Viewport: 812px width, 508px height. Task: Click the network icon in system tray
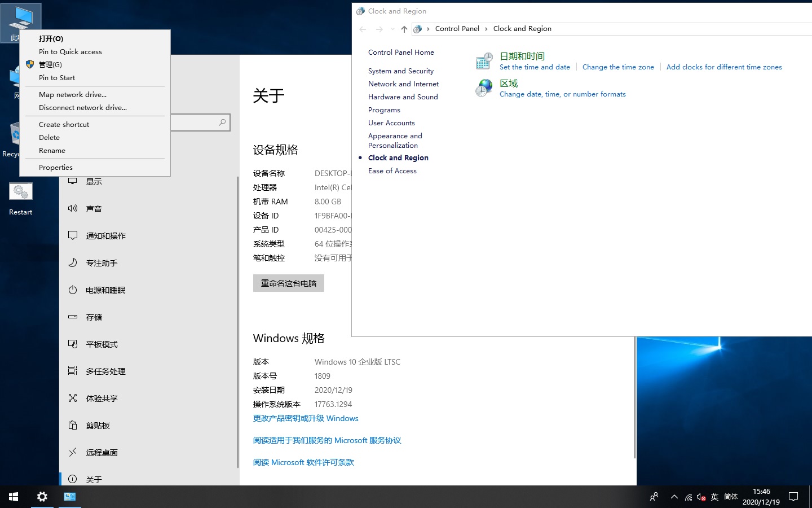(689, 497)
